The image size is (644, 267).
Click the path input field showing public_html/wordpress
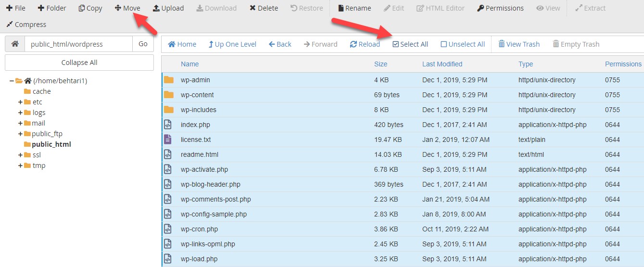click(x=78, y=44)
